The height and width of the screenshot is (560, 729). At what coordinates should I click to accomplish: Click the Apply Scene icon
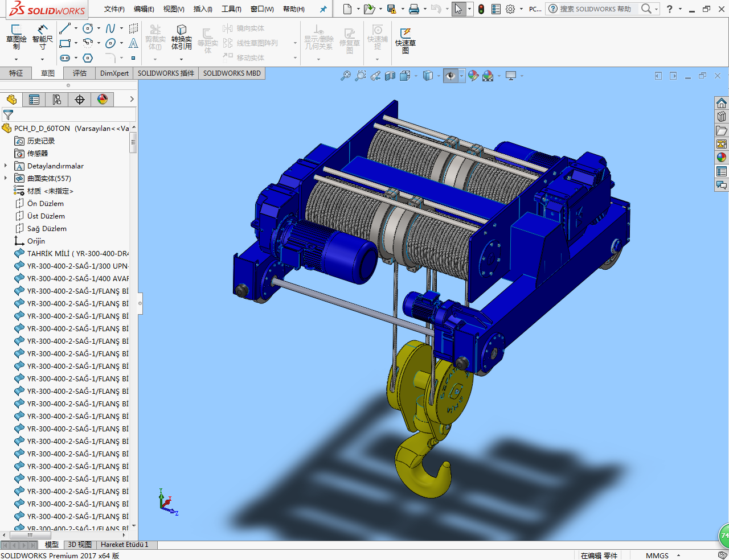click(488, 76)
